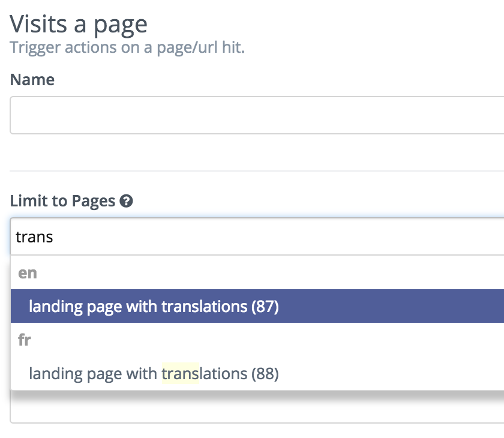The width and height of the screenshot is (504, 438).
Task: Click the "Visits a page" heading
Action: (x=79, y=25)
